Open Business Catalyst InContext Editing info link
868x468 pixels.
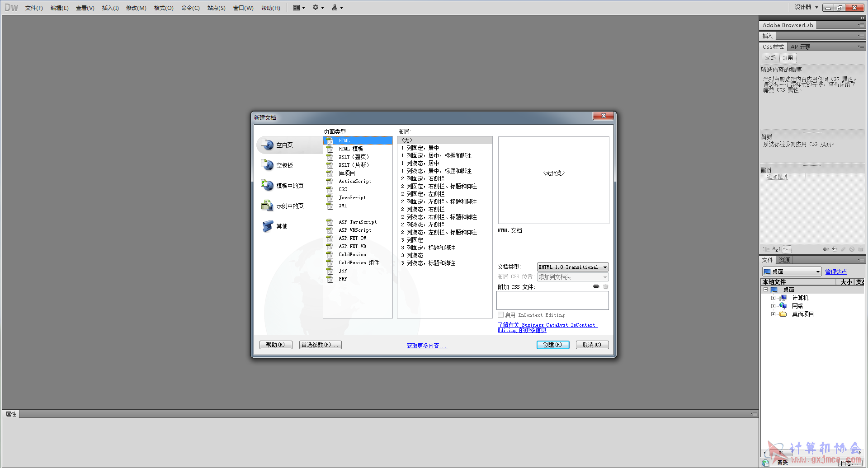547,328
